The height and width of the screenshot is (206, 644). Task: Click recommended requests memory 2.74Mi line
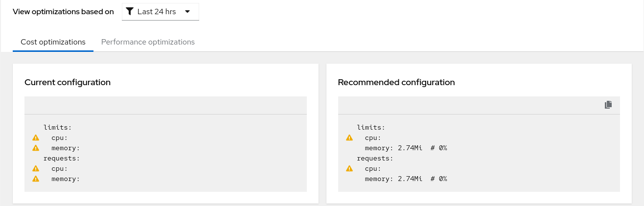coord(406,179)
